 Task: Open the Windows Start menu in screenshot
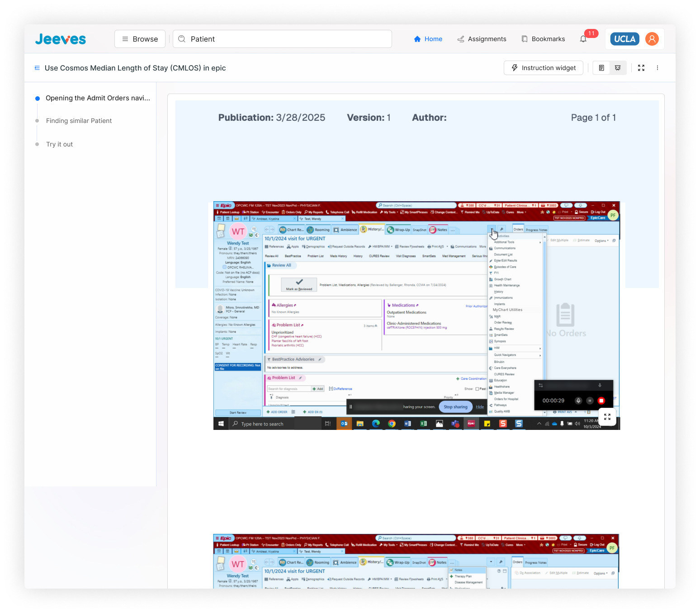point(221,424)
